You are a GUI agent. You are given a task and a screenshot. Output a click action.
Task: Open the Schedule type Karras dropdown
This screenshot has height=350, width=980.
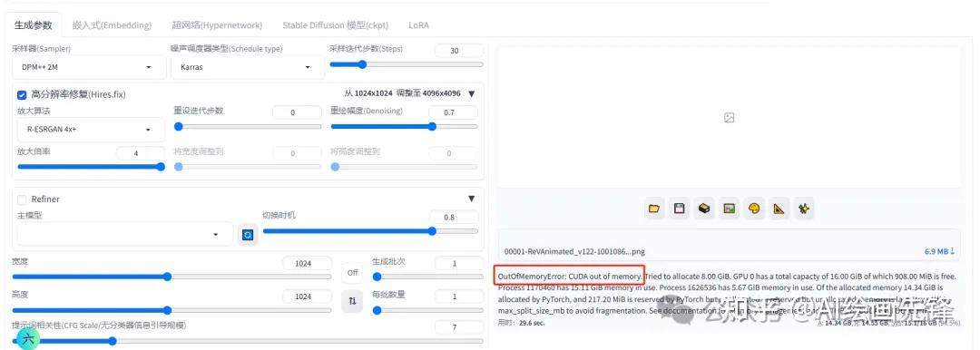[248, 67]
